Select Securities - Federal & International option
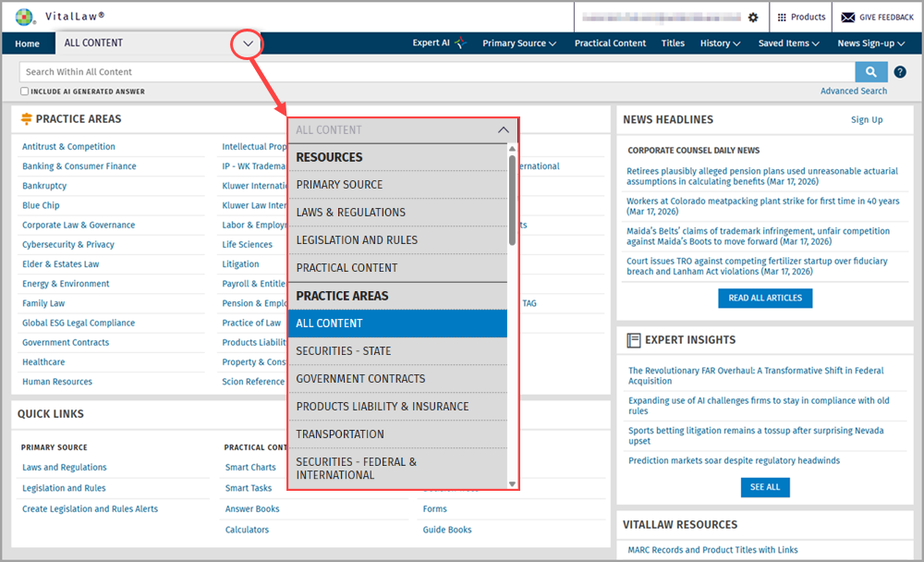Viewport: 924px width, 562px height. (397, 469)
